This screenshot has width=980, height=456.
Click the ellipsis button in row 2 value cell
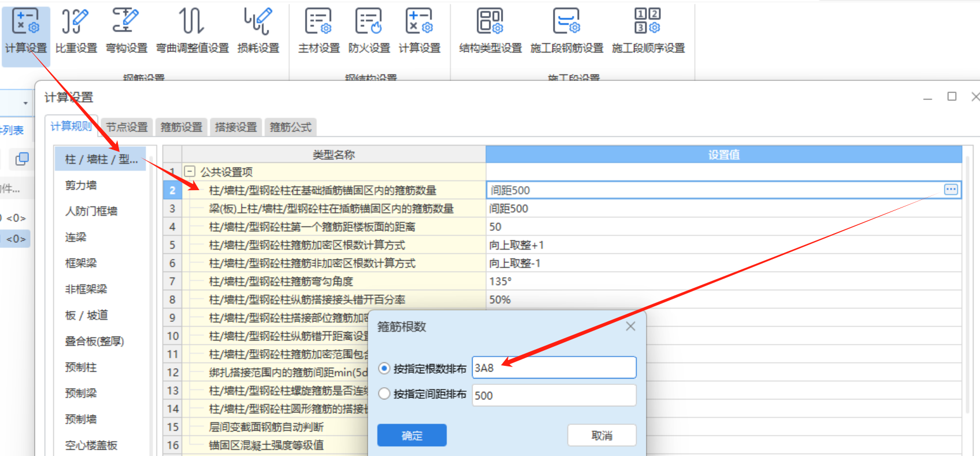[x=951, y=190]
